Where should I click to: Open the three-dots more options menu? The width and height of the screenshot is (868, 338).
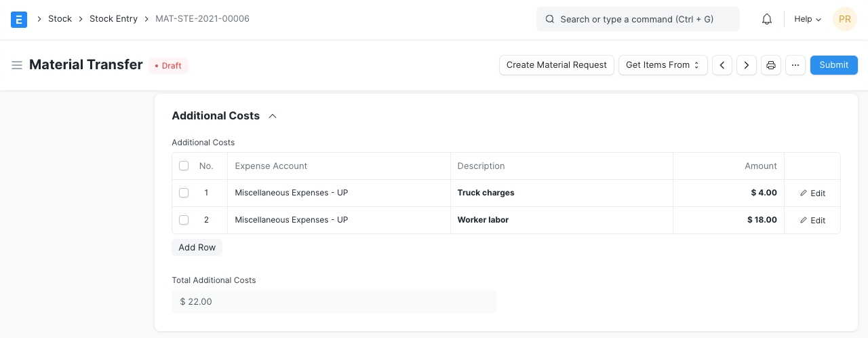pos(795,65)
